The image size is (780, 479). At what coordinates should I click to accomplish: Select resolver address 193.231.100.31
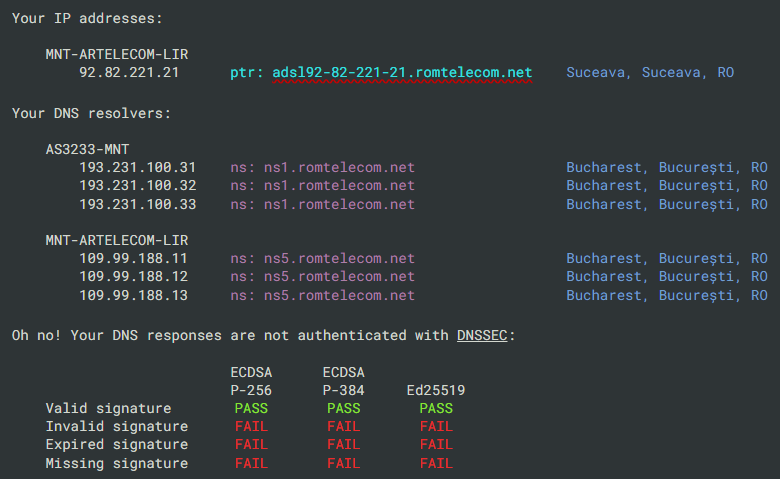tap(137, 167)
